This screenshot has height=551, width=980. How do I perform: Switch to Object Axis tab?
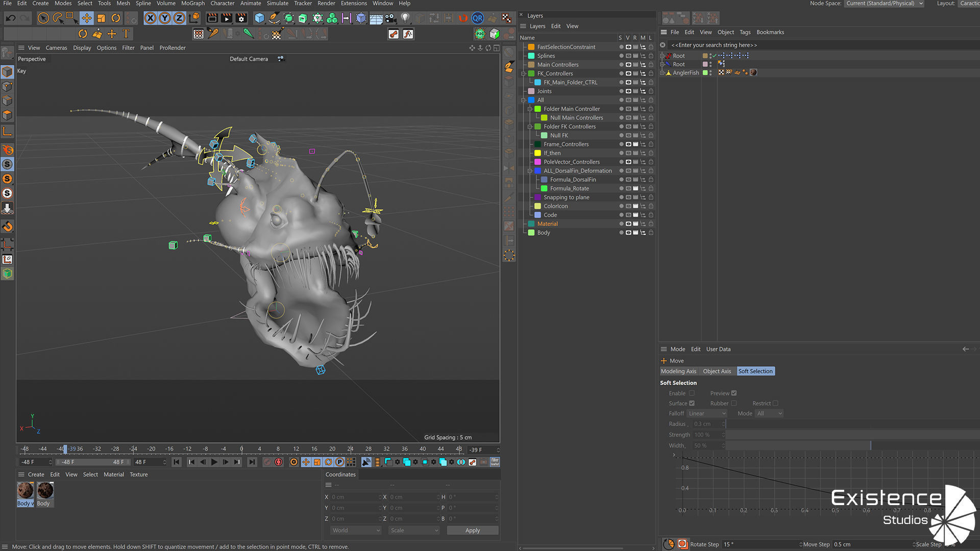717,371
